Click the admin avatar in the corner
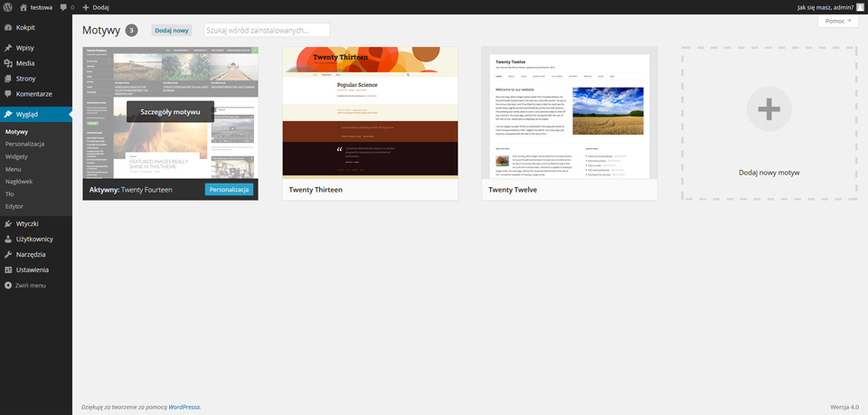The height and width of the screenshot is (415, 868). [x=860, y=7]
